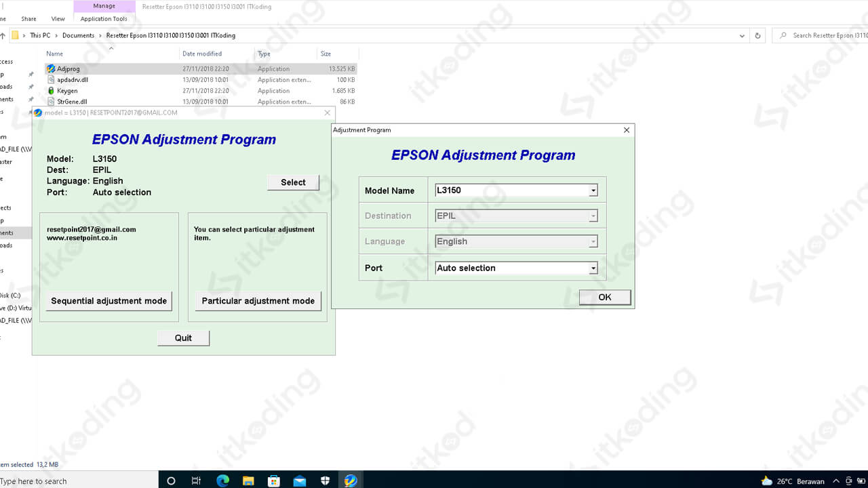This screenshot has width=868, height=488.
Task: Click OK in the Adjustment Program dialog
Action: pyautogui.click(x=605, y=297)
